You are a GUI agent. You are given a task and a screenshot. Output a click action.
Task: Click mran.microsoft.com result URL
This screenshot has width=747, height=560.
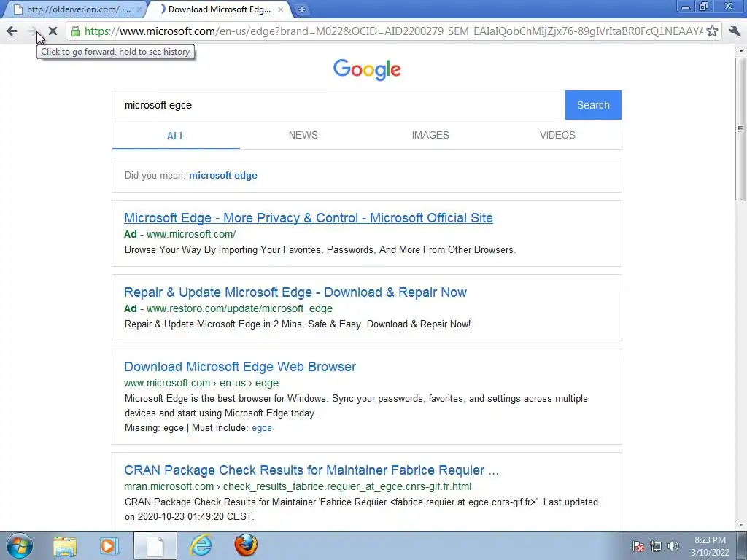point(298,486)
